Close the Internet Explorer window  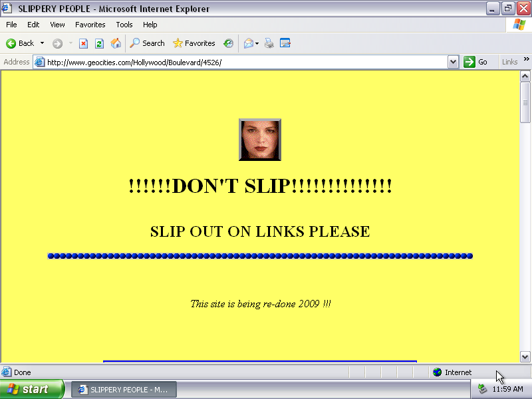[x=523, y=9]
